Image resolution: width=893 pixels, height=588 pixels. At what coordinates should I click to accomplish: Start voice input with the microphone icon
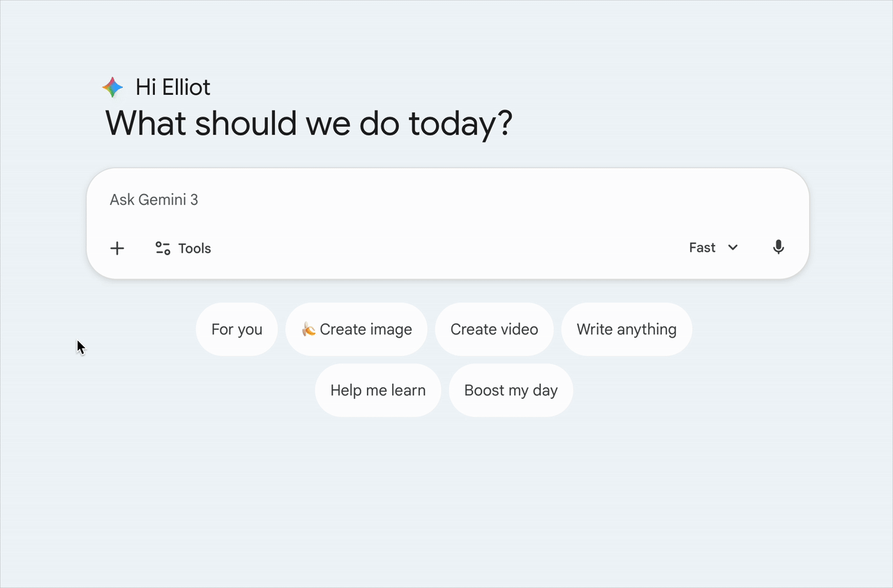click(779, 248)
